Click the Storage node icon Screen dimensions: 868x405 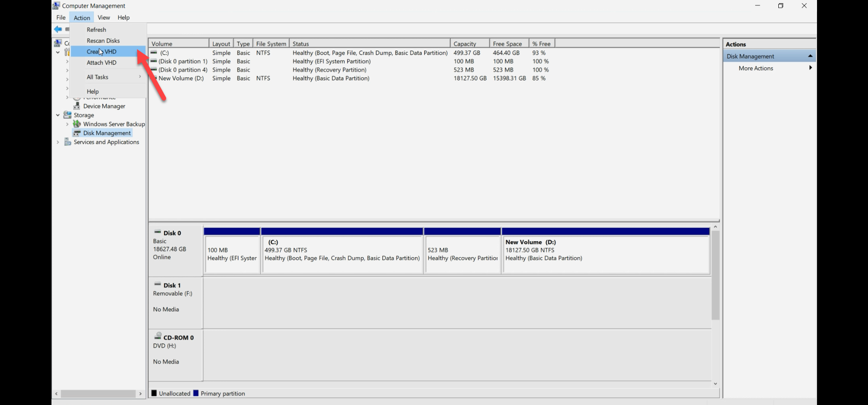(67, 115)
